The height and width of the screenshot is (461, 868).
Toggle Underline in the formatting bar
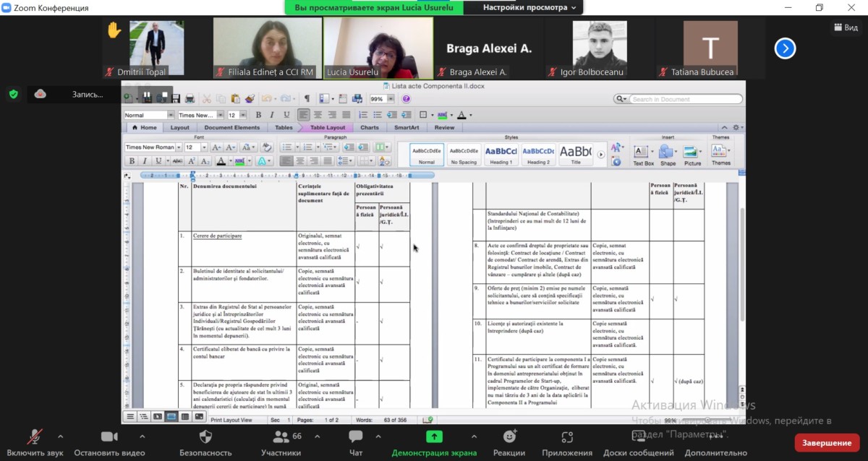(286, 115)
